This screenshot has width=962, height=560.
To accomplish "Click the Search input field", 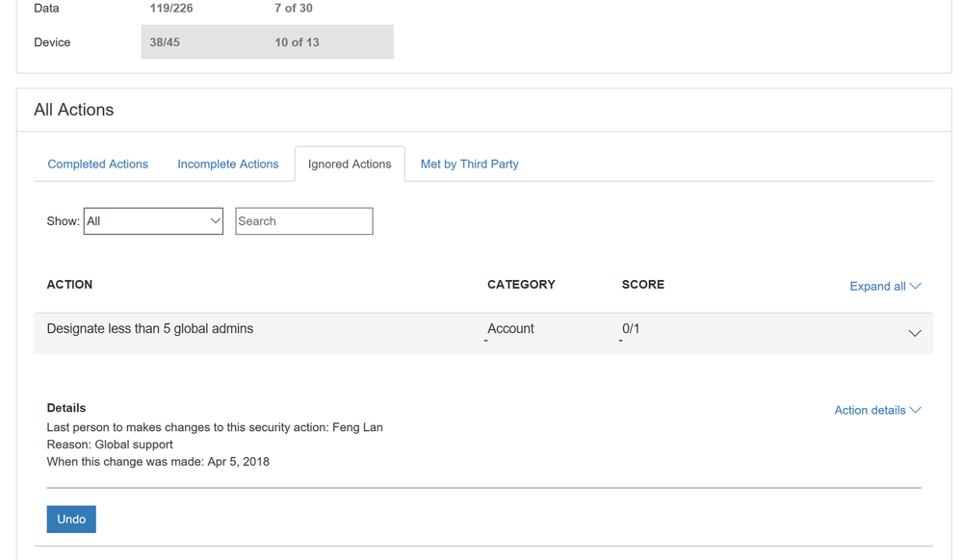I will (x=303, y=220).
